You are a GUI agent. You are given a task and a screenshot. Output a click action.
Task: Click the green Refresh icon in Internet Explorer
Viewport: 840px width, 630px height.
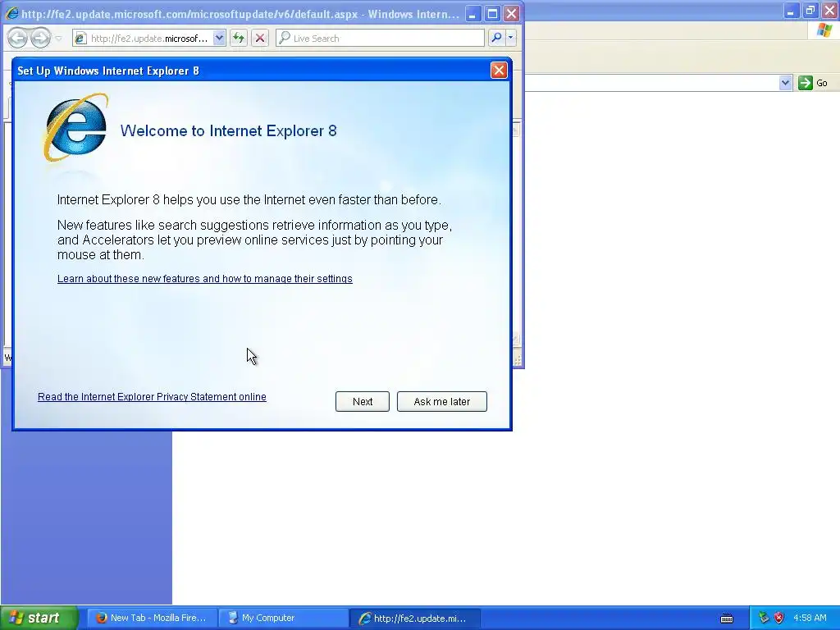(x=239, y=38)
